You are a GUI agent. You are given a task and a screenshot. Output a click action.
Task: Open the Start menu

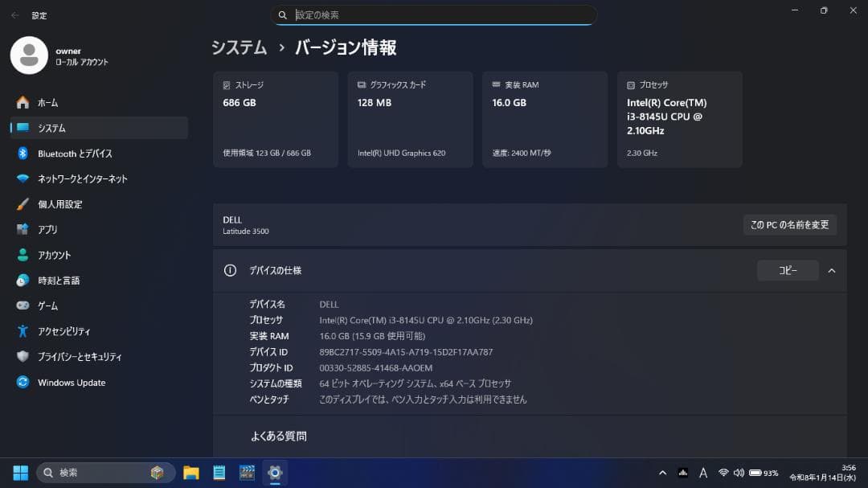[18, 472]
